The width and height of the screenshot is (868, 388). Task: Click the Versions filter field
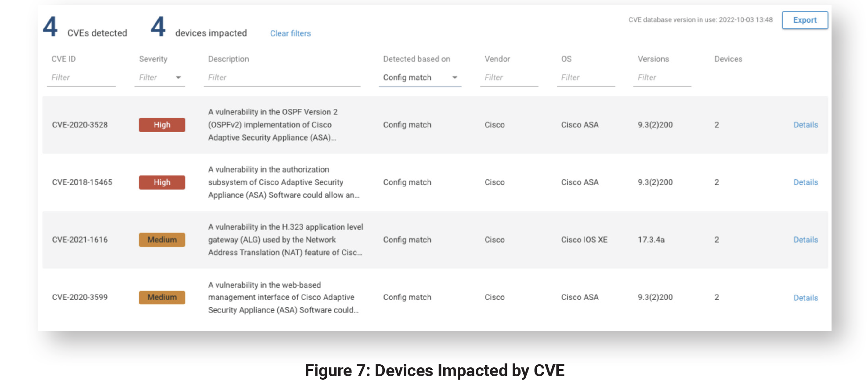click(x=662, y=78)
